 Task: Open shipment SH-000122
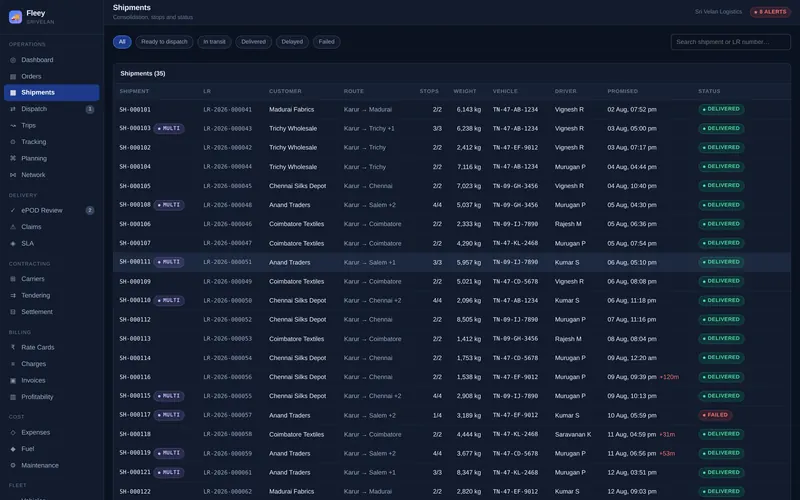coord(135,492)
